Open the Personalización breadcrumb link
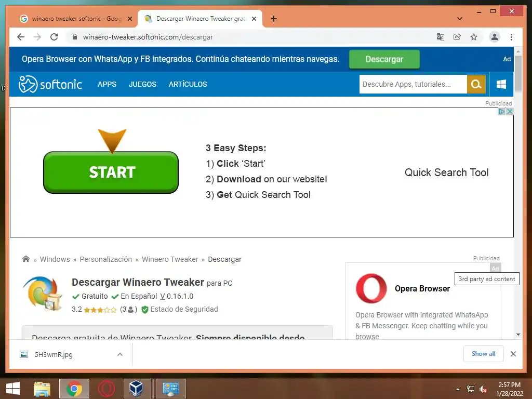Viewport: 532px width, 399px height. click(106, 259)
